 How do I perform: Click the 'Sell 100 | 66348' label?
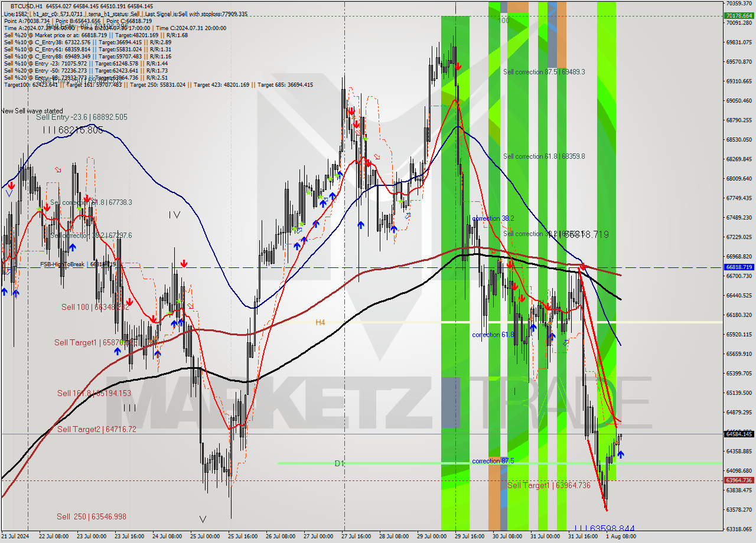point(95,307)
